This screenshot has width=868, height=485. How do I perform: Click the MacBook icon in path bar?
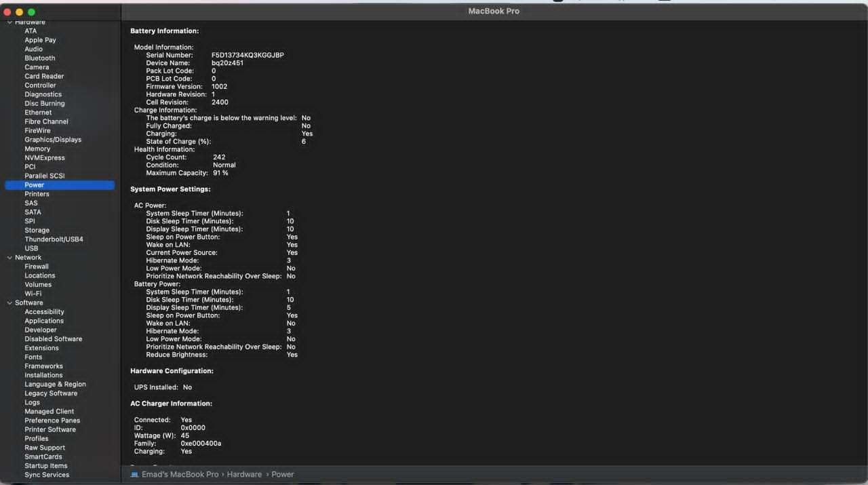pos(134,475)
